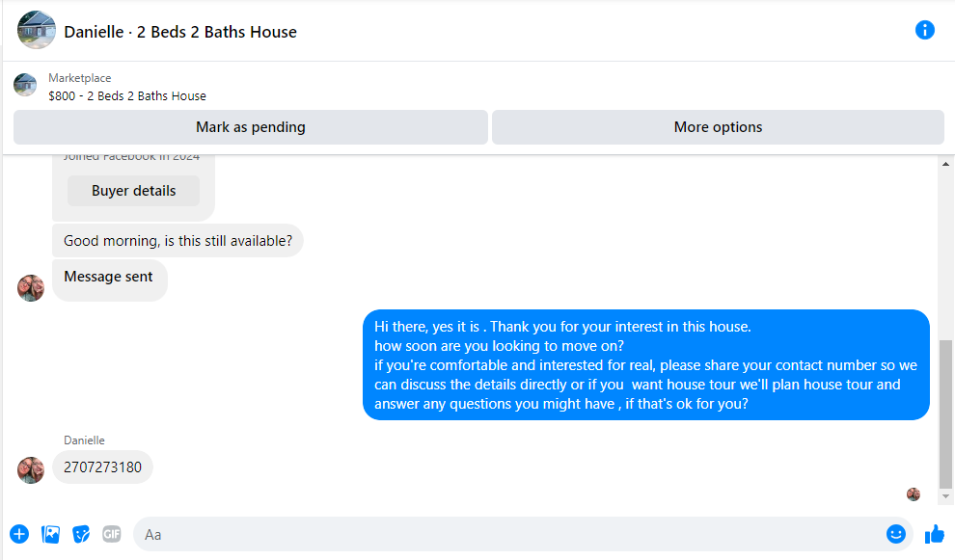The image size is (955, 560).
Task: Click the 2707273180 phone number message
Action: (x=102, y=467)
